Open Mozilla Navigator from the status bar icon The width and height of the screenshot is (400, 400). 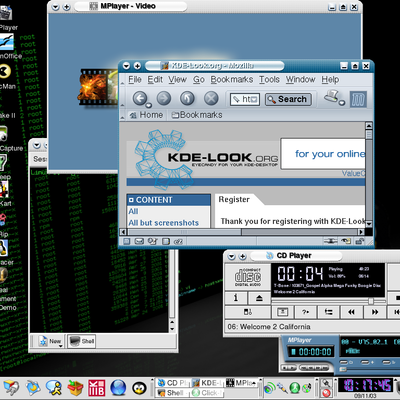127,241
